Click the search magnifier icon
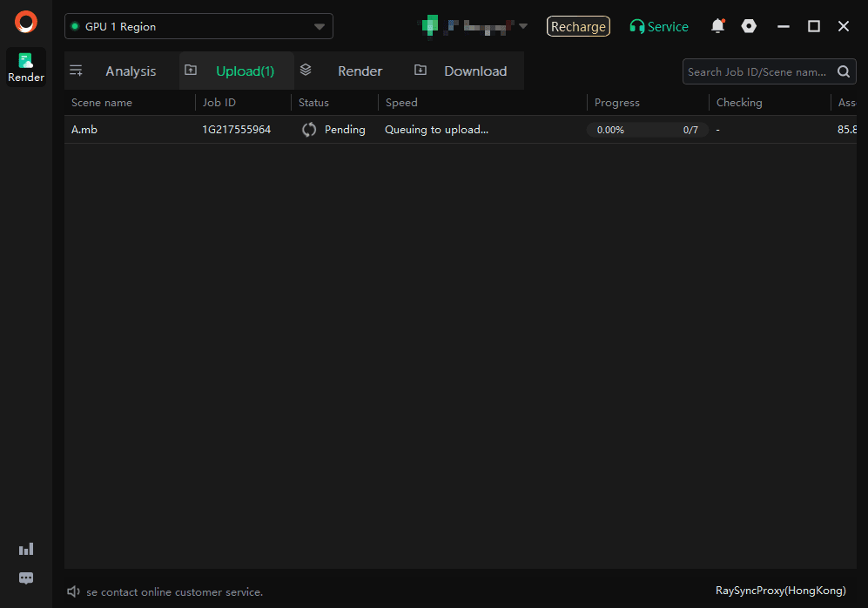Image resolution: width=868 pixels, height=608 pixels. click(843, 72)
